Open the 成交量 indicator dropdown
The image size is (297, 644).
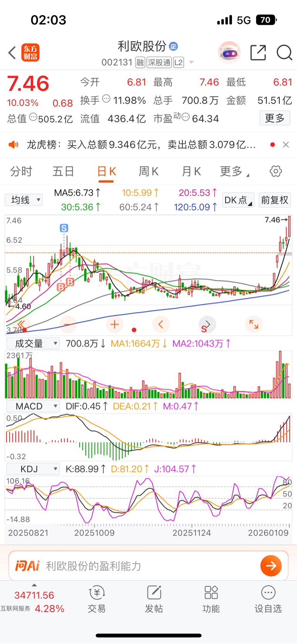33,343
